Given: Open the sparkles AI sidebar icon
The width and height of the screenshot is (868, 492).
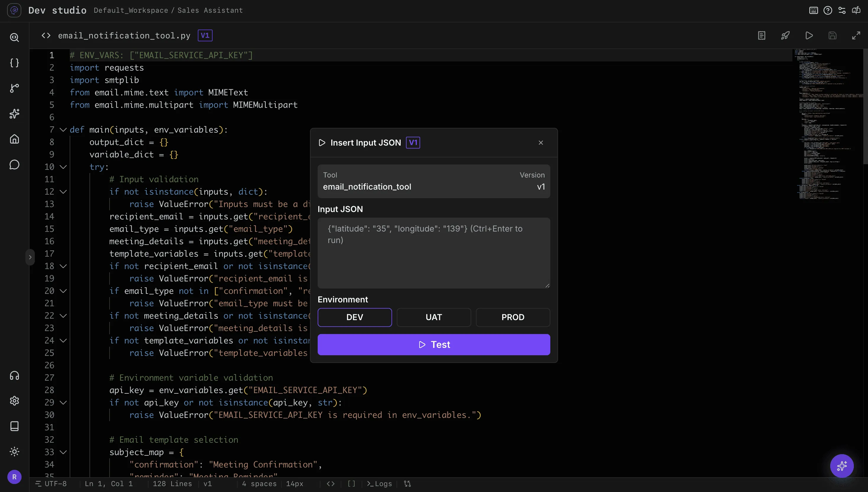Looking at the screenshot, I should (x=14, y=113).
